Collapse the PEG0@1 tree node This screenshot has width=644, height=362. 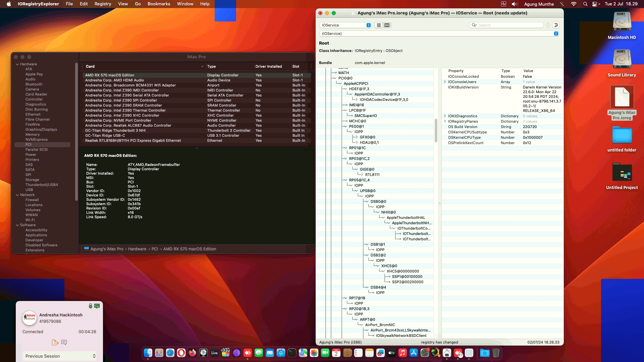[345, 126]
